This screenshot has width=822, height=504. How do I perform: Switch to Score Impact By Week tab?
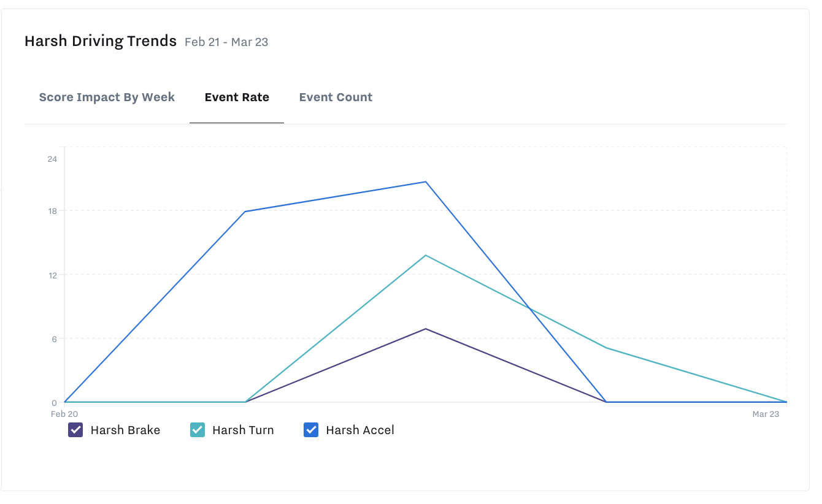pyautogui.click(x=107, y=97)
